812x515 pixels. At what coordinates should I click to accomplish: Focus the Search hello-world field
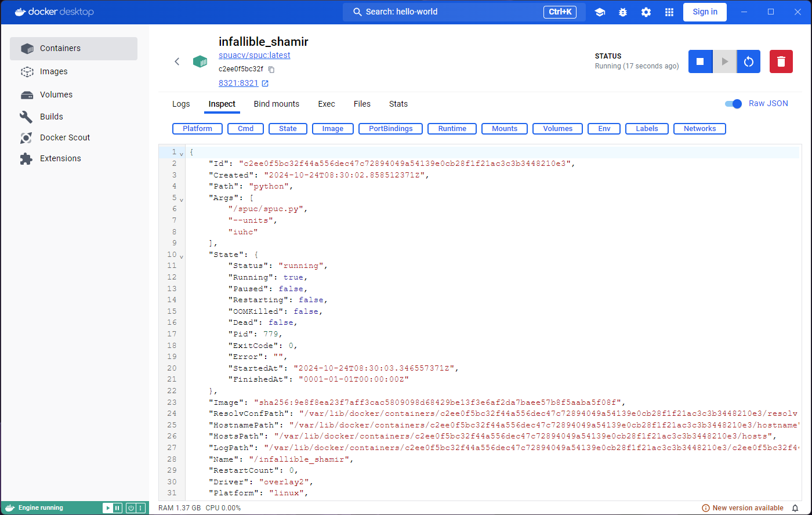(464, 12)
